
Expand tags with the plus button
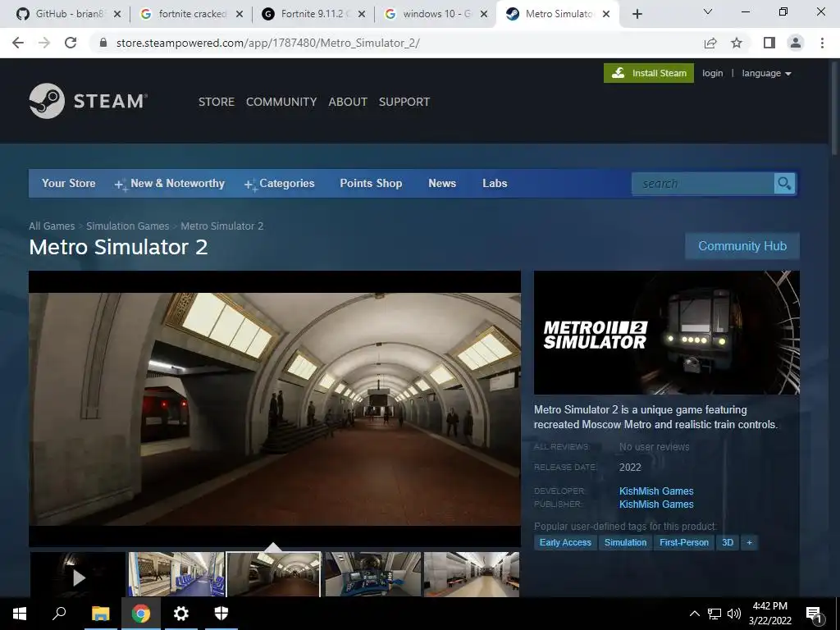pyautogui.click(x=749, y=543)
